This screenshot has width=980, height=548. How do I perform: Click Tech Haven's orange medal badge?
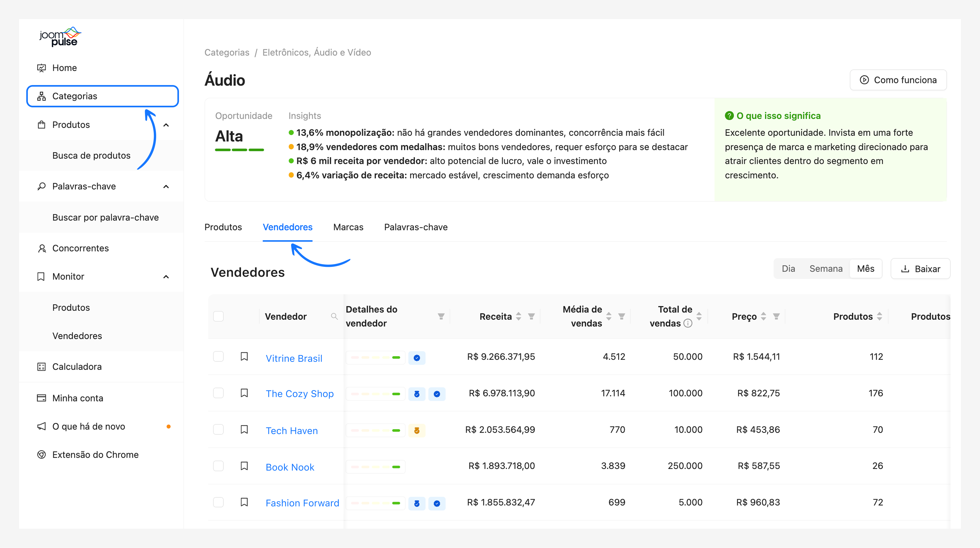pos(417,431)
